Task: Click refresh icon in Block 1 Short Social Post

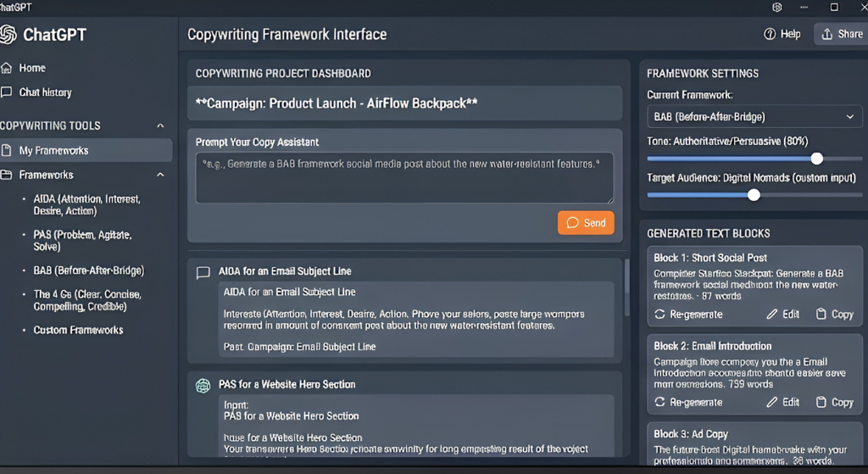Action: coord(659,315)
